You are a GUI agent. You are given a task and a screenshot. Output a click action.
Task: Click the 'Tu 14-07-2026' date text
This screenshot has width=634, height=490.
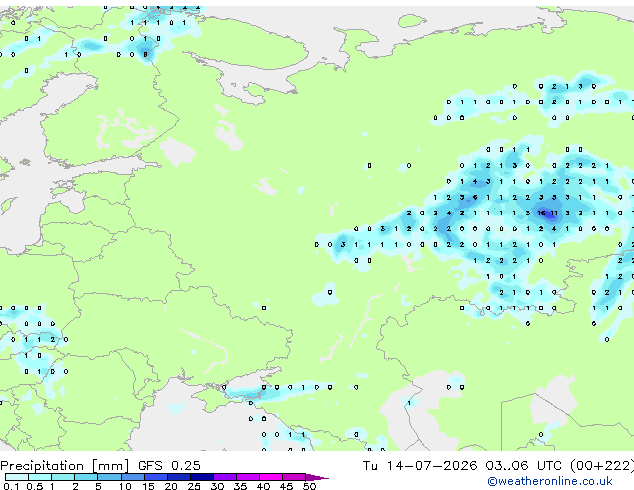point(420,466)
